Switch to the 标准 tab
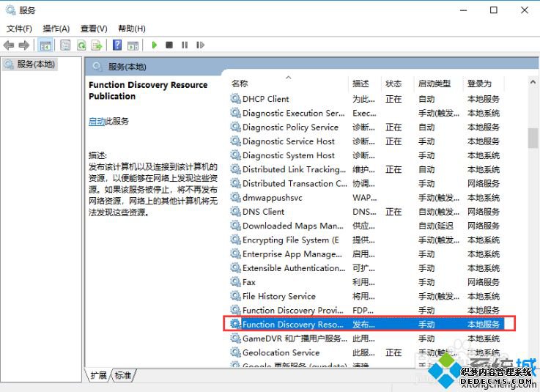This screenshot has width=540, height=392. [123, 375]
